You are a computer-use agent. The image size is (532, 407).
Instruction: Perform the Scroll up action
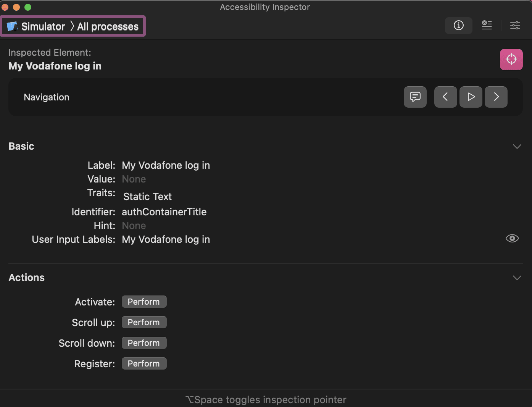tap(144, 322)
